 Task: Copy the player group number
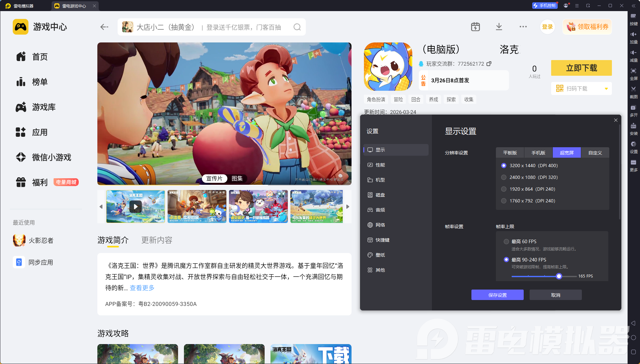coord(489,64)
